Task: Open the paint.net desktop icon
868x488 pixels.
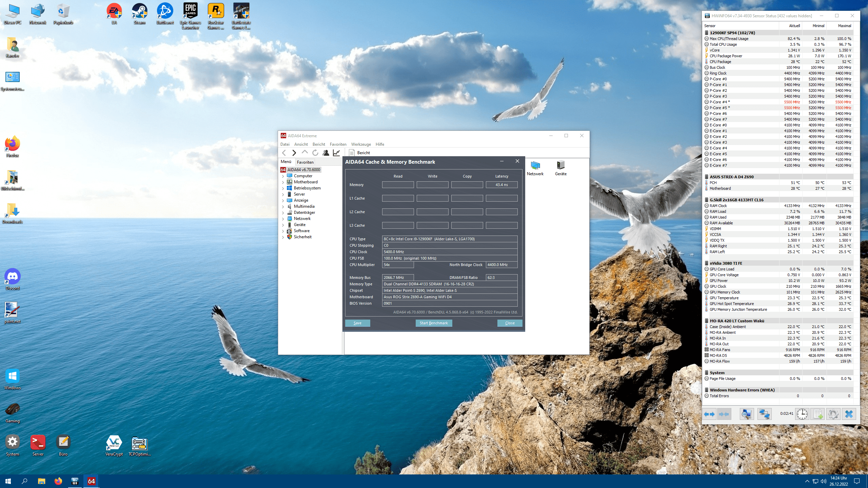Action: [x=13, y=313]
